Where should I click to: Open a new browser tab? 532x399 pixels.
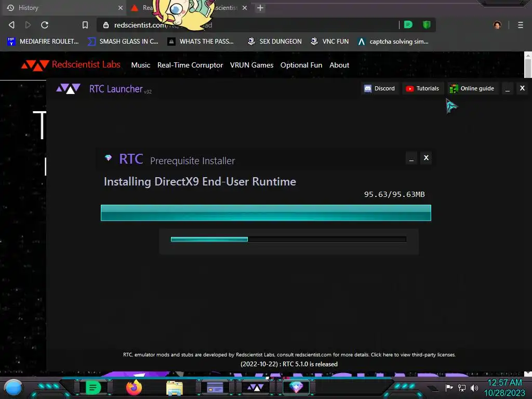(x=260, y=8)
